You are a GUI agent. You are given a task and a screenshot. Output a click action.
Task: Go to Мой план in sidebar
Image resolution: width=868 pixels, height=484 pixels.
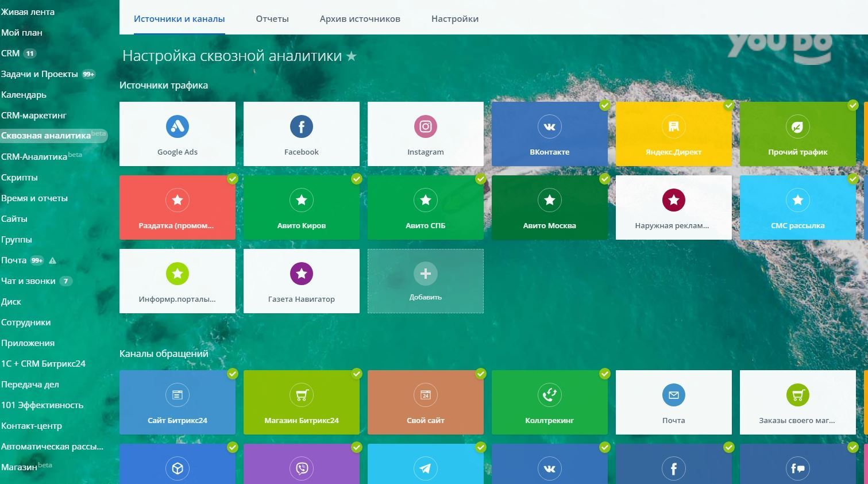tap(22, 33)
